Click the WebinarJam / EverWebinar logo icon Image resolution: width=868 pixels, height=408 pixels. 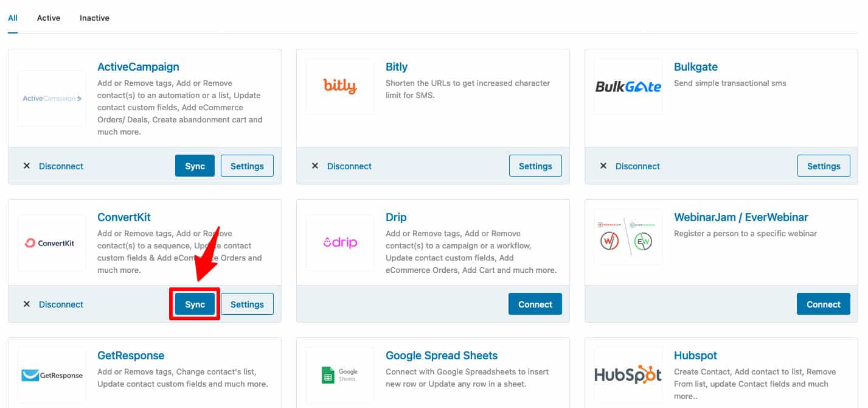tap(628, 237)
